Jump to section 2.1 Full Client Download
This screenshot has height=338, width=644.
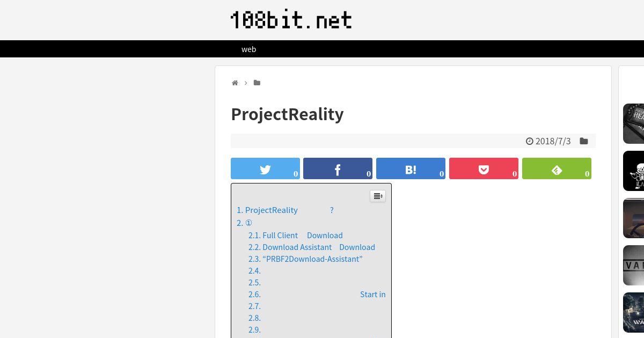pyautogui.click(x=295, y=235)
